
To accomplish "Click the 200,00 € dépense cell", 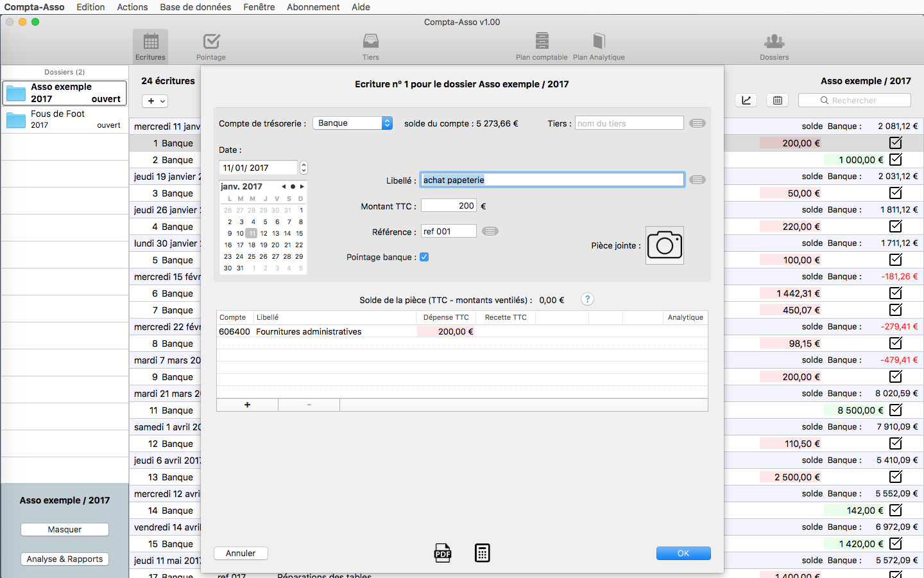I will click(447, 331).
